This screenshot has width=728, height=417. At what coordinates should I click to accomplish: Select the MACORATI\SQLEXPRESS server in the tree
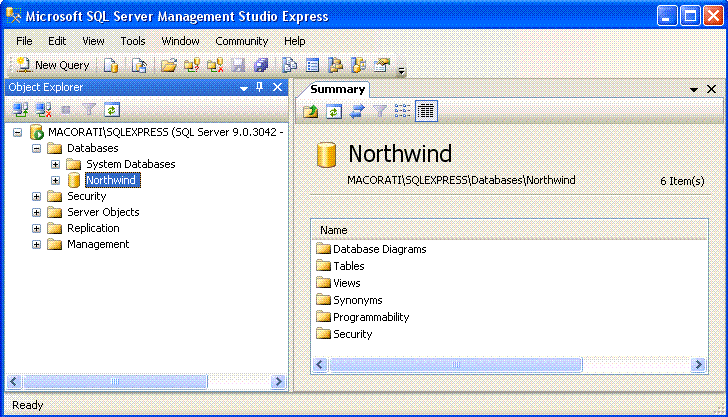[x=166, y=132]
